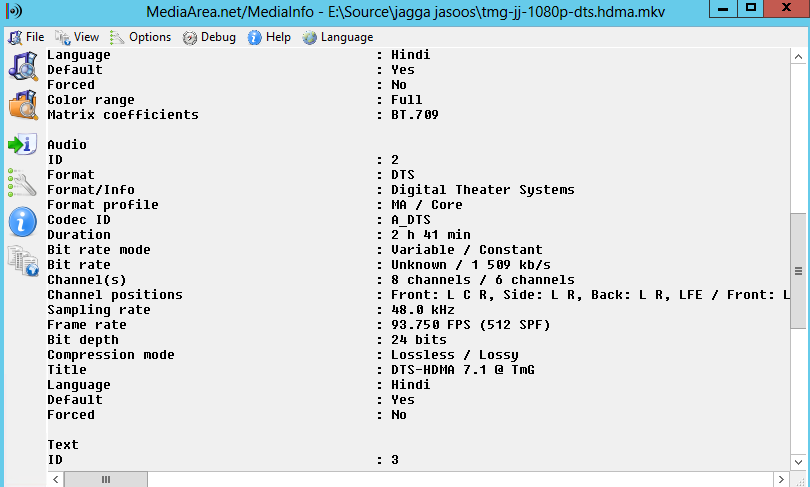Viewport: 810px width, 487px height.
Task: Open the Debug menu
Action: point(209,37)
